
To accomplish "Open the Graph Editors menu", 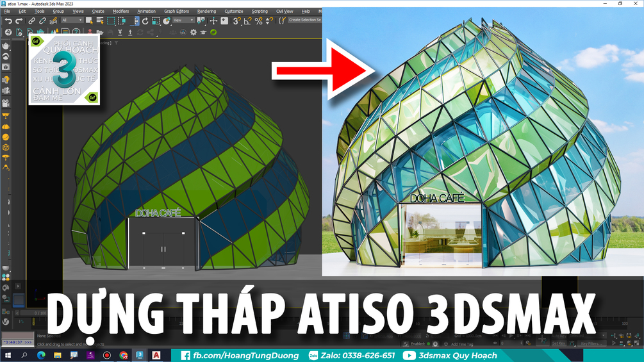I will tap(177, 12).
